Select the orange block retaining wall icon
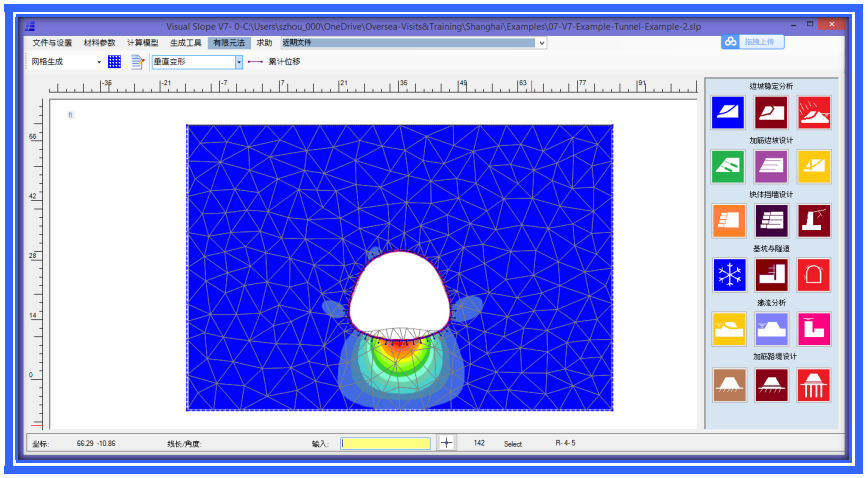 728,220
